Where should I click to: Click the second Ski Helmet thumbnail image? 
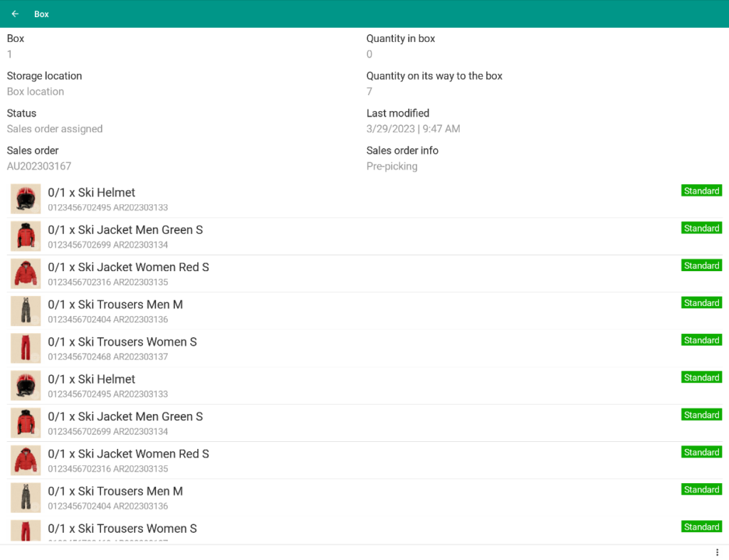pos(26,385)
